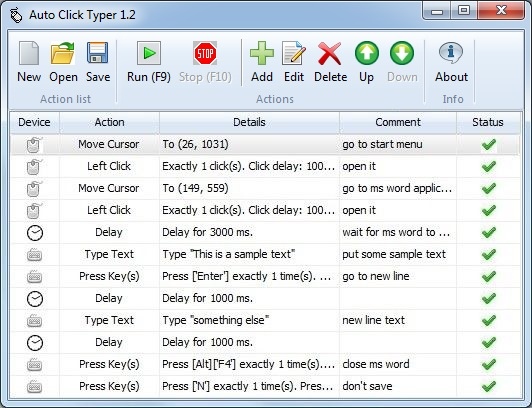The width and height of the screenshot is (532, 408).
Task: Click the "don't save" comment
Action: click(367, 386)
